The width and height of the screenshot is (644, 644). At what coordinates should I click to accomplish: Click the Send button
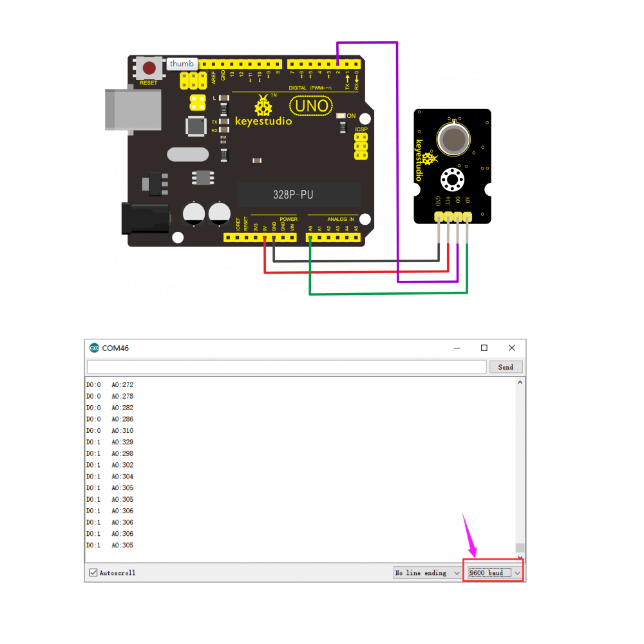[506, 367]
